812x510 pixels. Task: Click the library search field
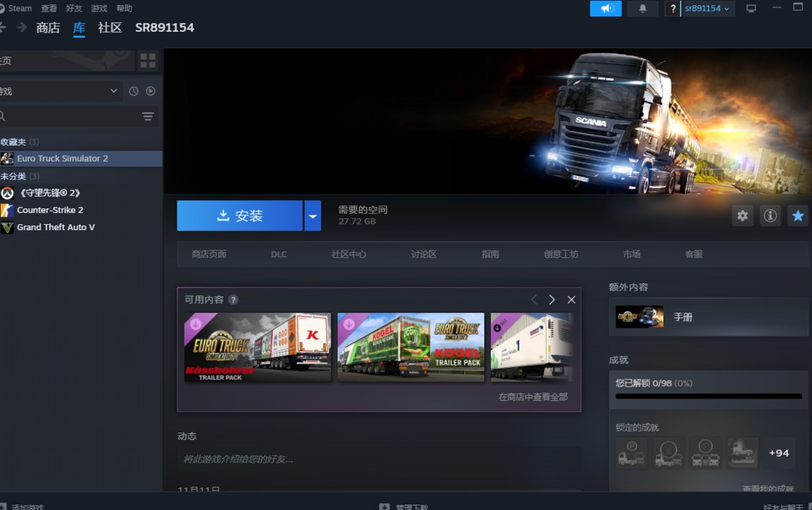[x=70, y=117]
